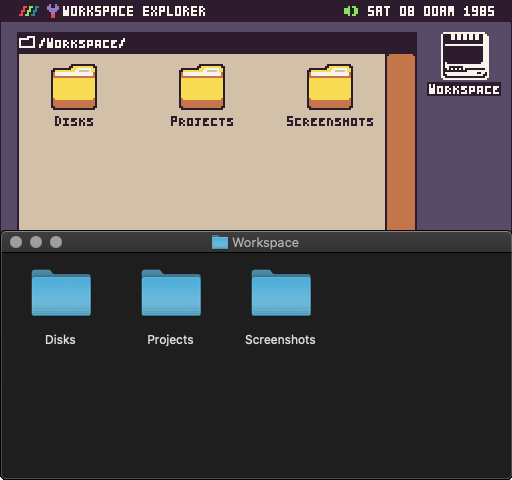Click the green speaker volume icon
The image size is (512, 480).
(351, 11)
